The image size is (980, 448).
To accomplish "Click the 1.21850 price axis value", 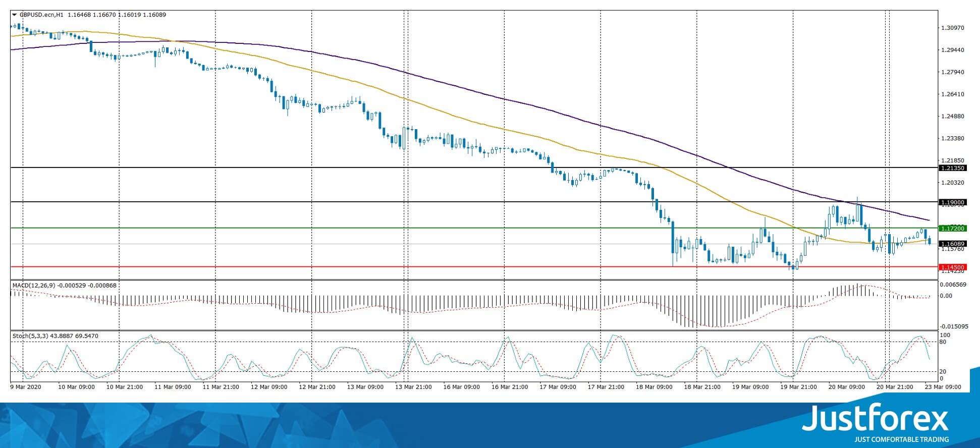I will click(x=953, y=160).
